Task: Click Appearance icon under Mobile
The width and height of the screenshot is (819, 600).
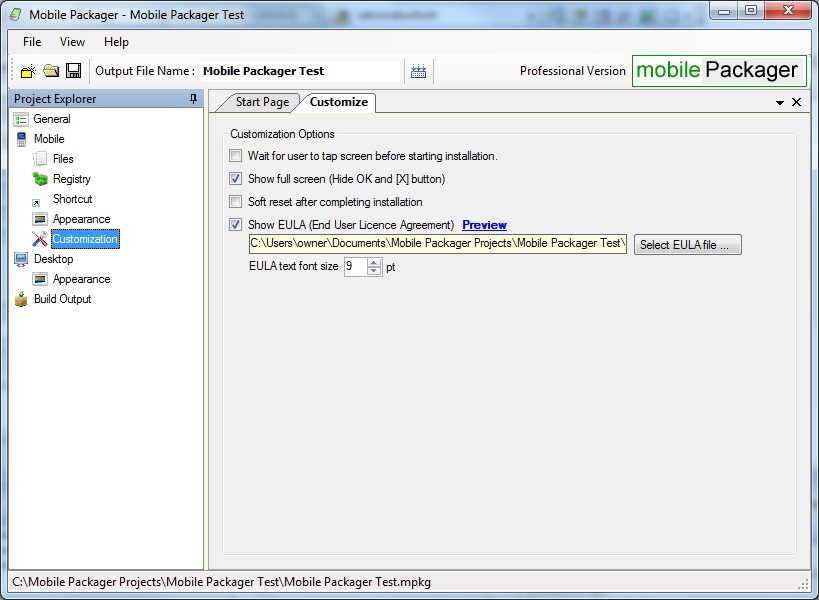Action: pos(40,219)
